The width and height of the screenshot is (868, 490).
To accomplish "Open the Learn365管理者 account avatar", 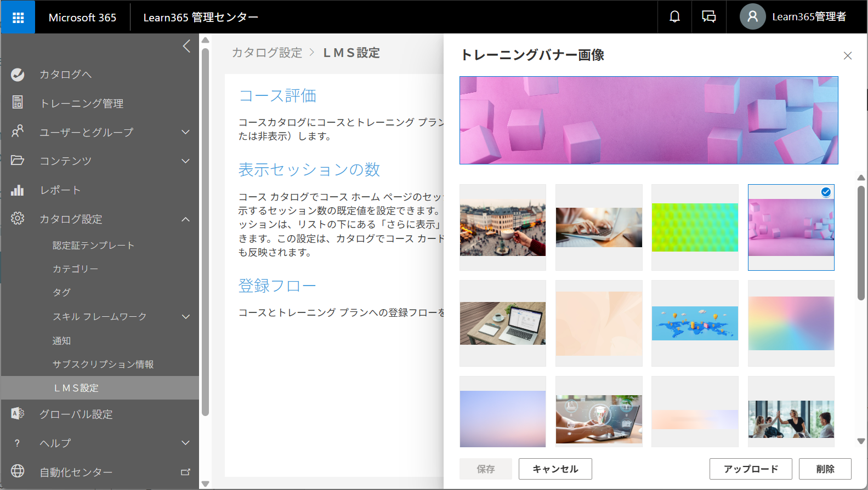I will pyautogui.click(x=752, y=17).
